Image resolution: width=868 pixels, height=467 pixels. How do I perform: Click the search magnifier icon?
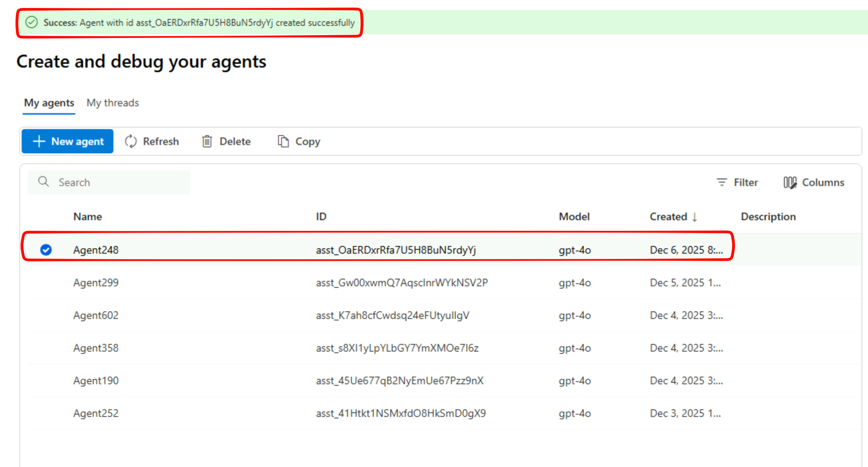[44, 182]
